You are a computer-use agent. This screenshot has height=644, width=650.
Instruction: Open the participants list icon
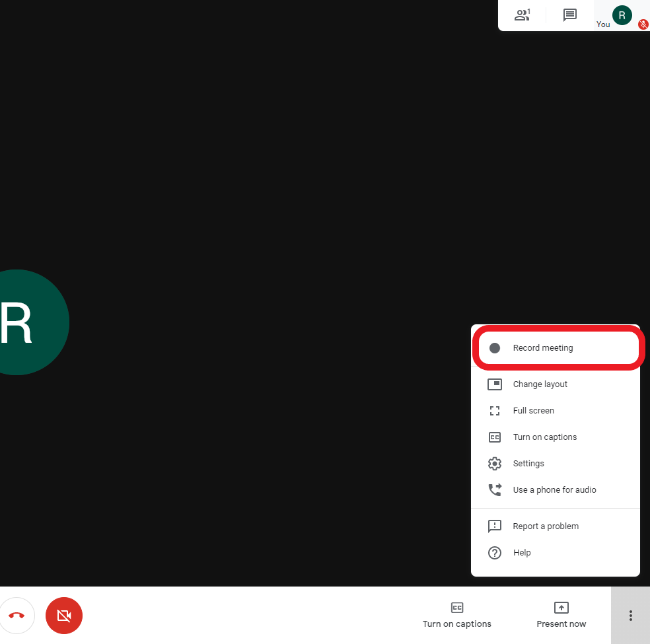522,15
